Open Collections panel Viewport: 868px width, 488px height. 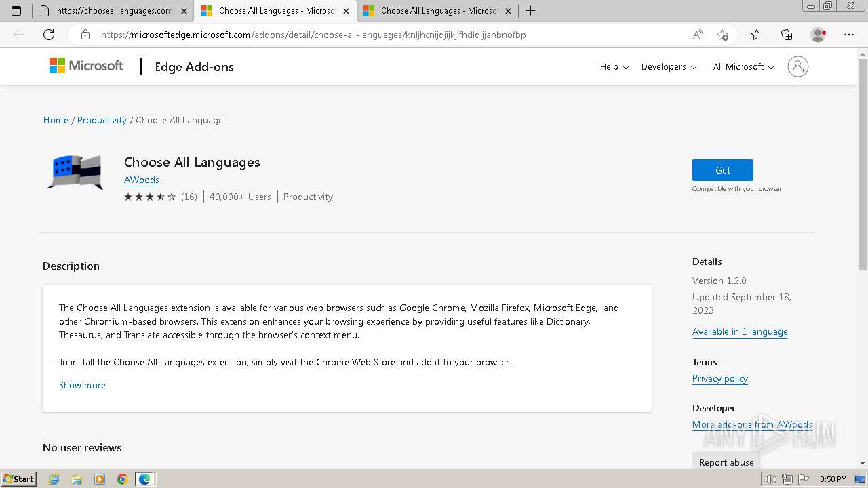click(x=787, y=35)
